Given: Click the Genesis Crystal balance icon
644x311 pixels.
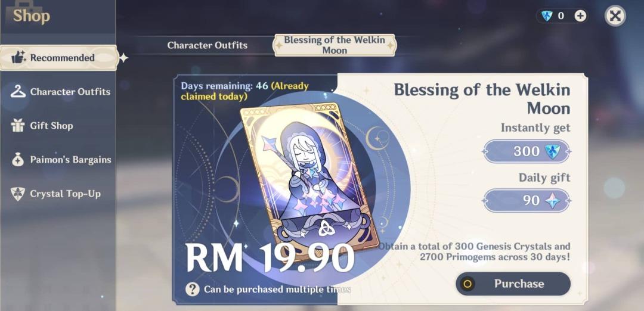Looking at the screenshot, I should [547, 16].
